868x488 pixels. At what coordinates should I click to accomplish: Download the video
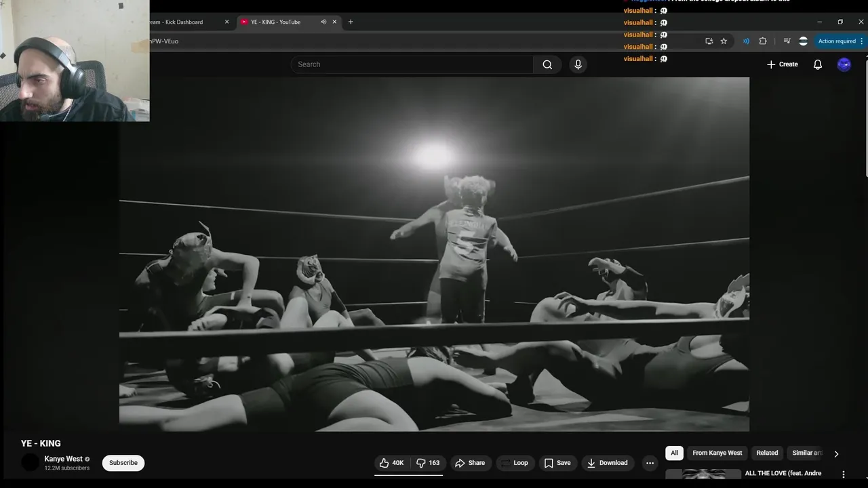pos(607,463)
